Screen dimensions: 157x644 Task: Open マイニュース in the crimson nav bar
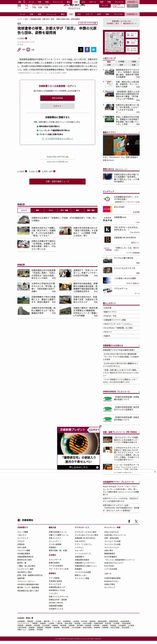(51, 14)
